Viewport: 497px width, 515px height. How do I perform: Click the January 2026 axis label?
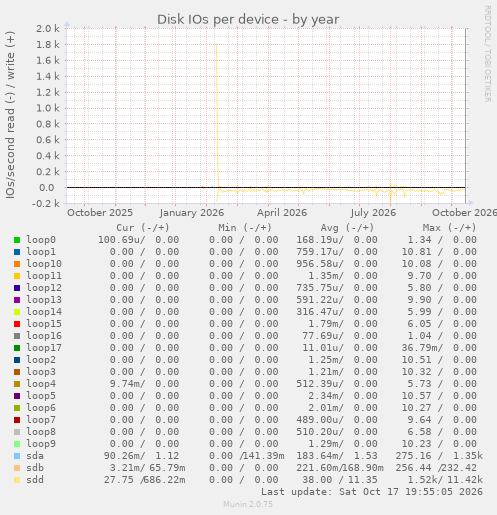tap(192, 213)
